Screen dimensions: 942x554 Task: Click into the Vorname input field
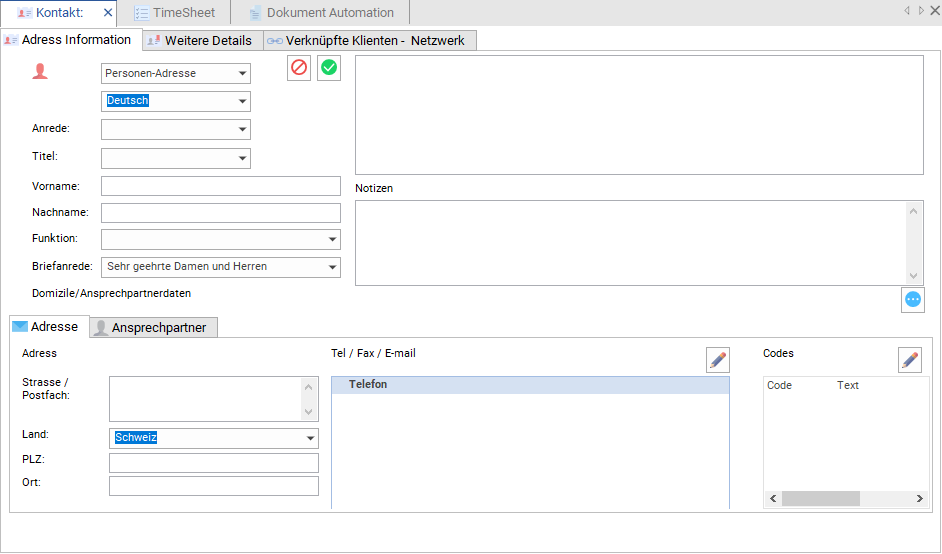pyautogui.click(x=220, y=186)
